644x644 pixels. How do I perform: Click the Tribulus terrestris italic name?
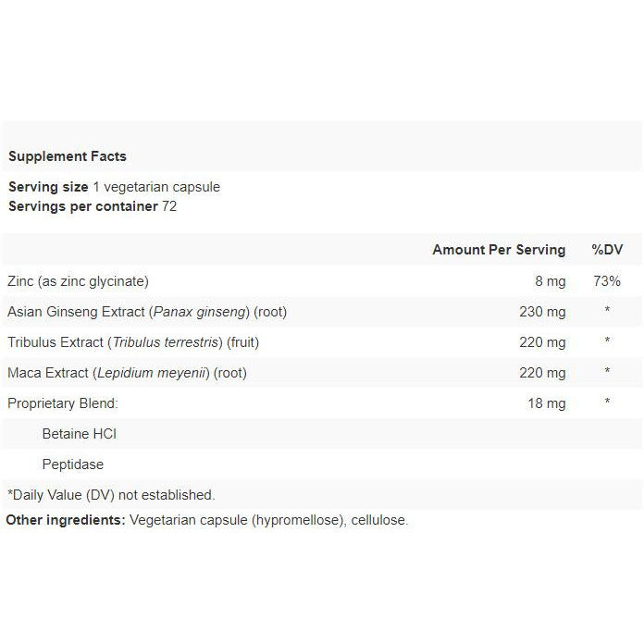pyautogui.click(x=166, y=342)
